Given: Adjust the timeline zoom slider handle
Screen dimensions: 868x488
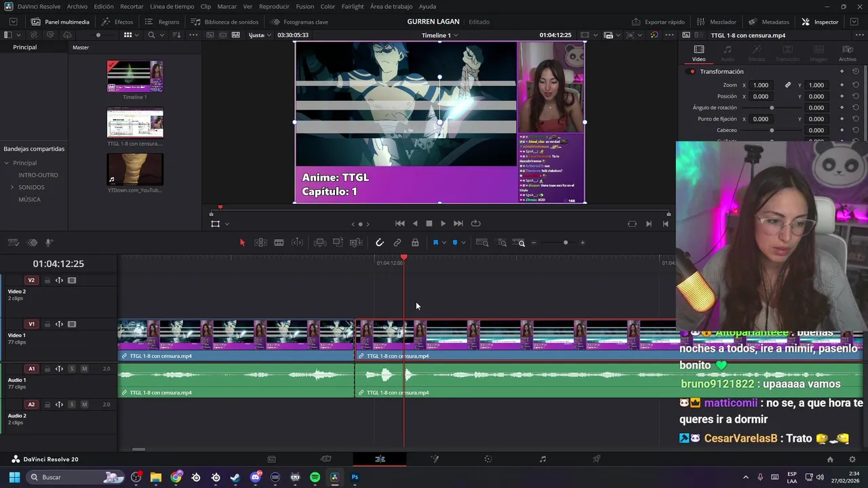Looking at the screenshot, I should point(566,243).
